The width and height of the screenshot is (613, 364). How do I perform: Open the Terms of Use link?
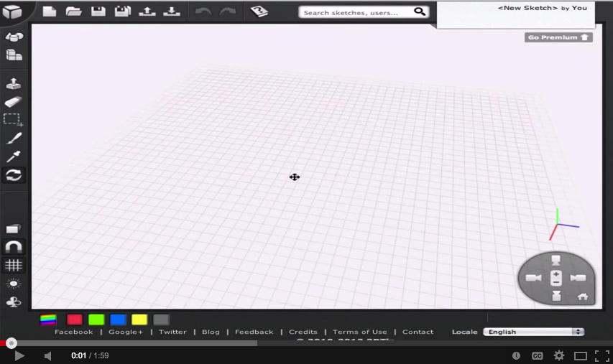pos(359,332)
